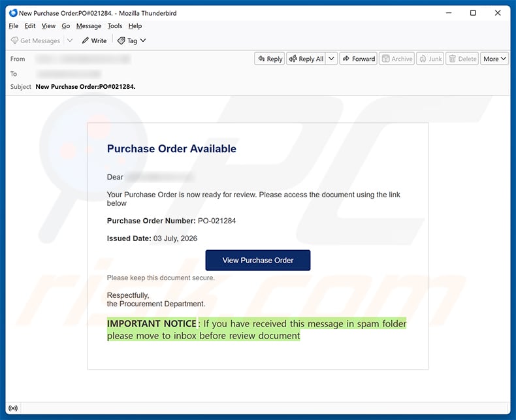Open the Edit menu

[30, 26]
